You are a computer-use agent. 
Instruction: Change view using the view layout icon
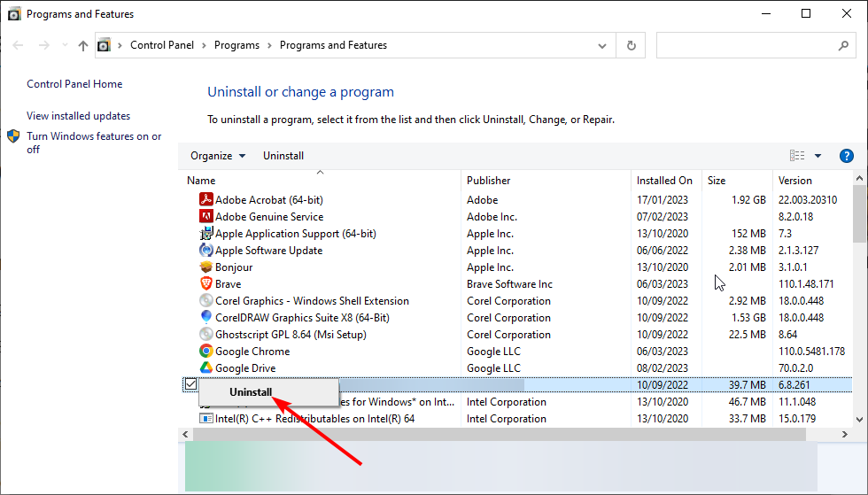pyautogui.click(x=797, y=156)
